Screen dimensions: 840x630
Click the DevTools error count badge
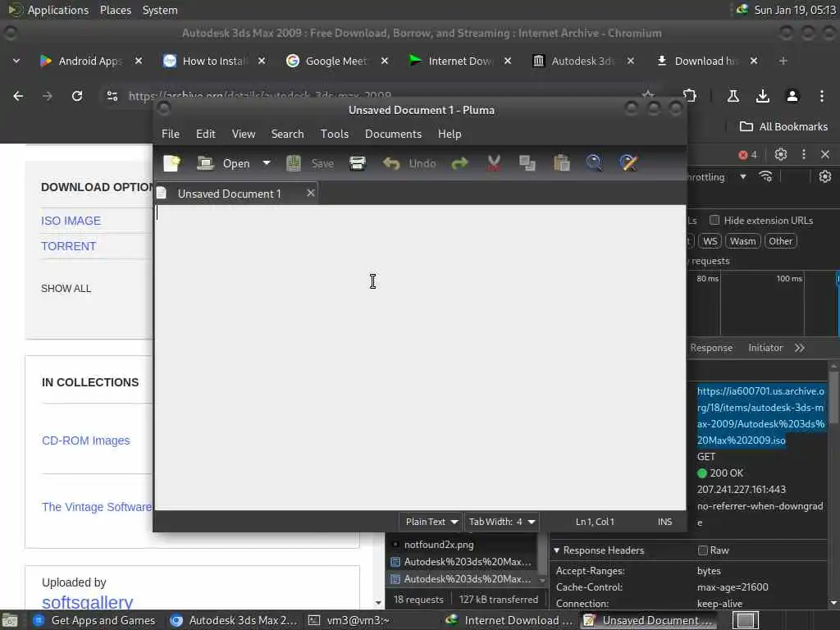pyautogui.click(x=748, y=155)
